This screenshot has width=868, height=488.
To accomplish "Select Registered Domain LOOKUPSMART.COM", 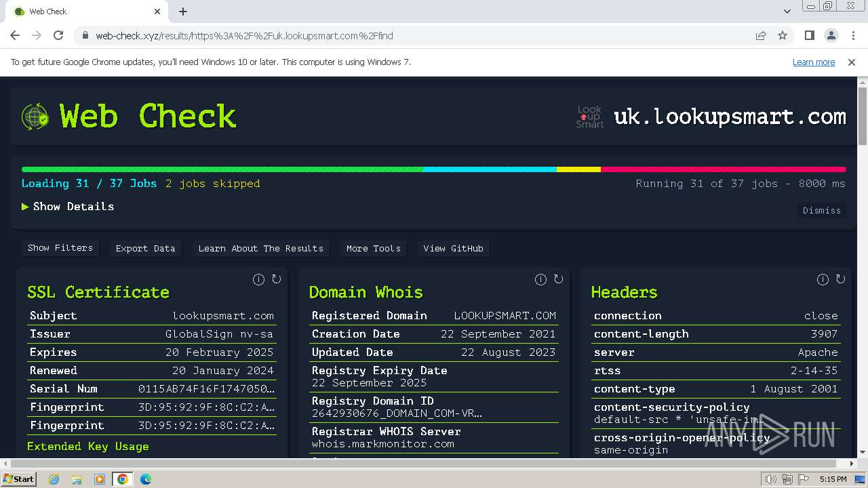I will pyautogui.click(x=505, y=316).
